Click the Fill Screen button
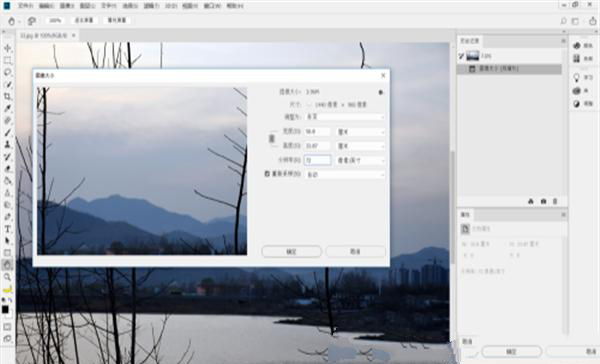The height and width of the screenshot is (364, 600). [117, 20]
